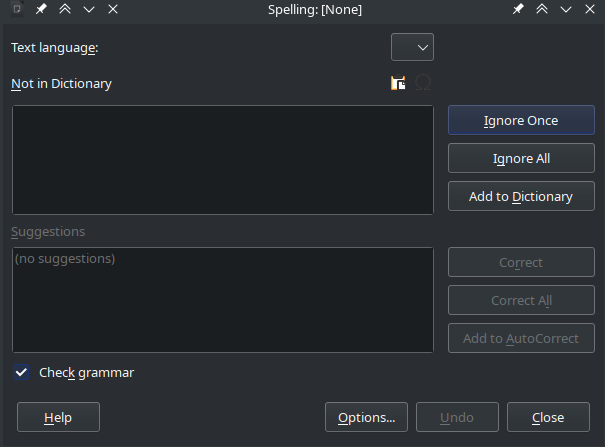Click inside the Not in Dictionary text box
The height and width of the screenshot is (447, 605).
[x=223, y=160]
